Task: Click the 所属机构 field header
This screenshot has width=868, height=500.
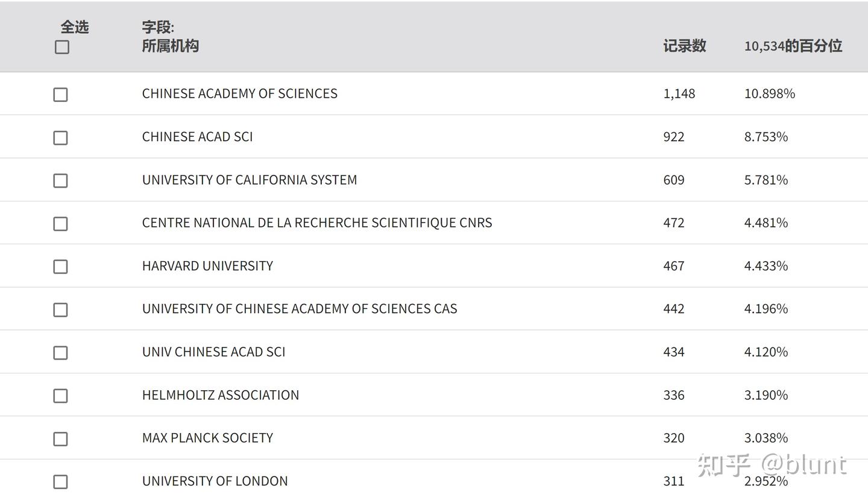Action: (170, 46)
